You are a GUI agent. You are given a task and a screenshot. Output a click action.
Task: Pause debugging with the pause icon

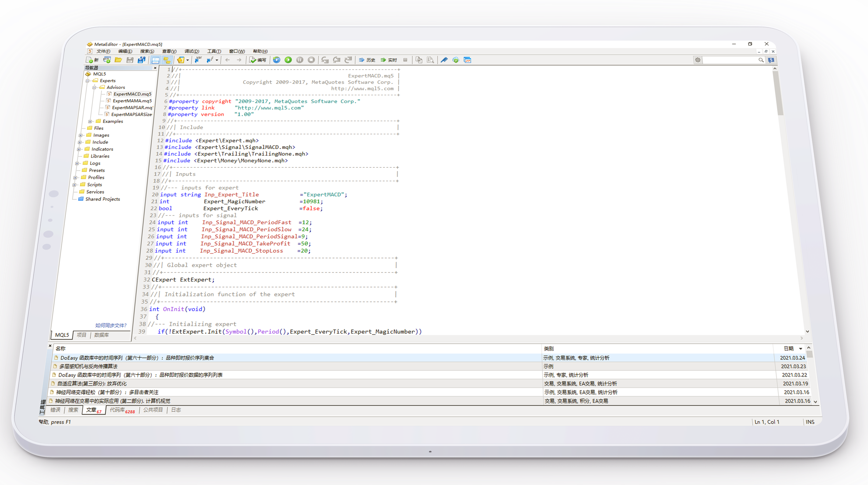pyautogui.click(x=299, y=60)
